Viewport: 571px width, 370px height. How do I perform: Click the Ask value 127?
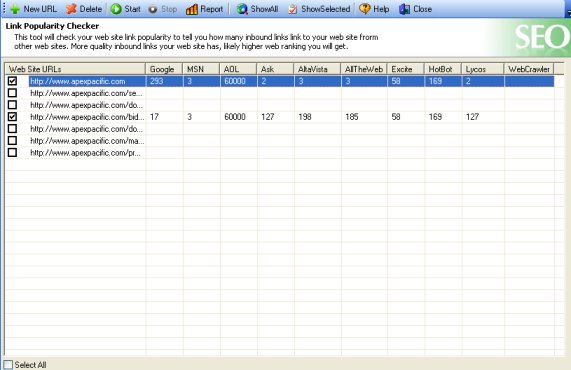click(x=268, y=117)
